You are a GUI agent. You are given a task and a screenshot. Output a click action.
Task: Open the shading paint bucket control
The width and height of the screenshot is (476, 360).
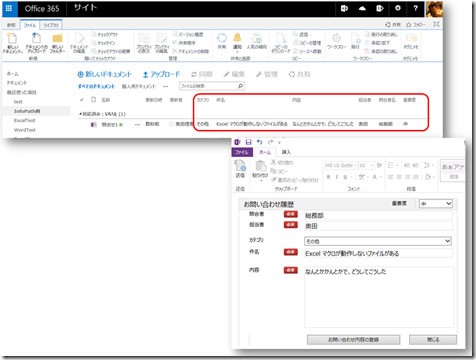(429, 177)
